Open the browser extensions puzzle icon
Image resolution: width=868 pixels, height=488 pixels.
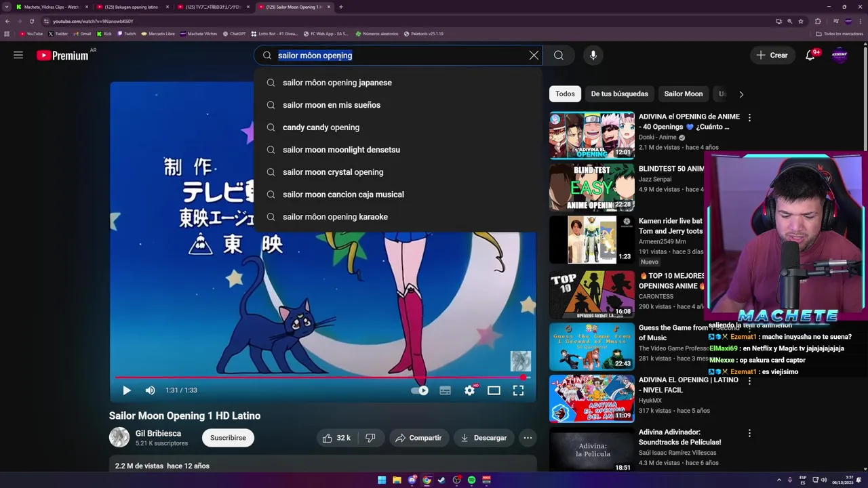[x=818, y=21]
